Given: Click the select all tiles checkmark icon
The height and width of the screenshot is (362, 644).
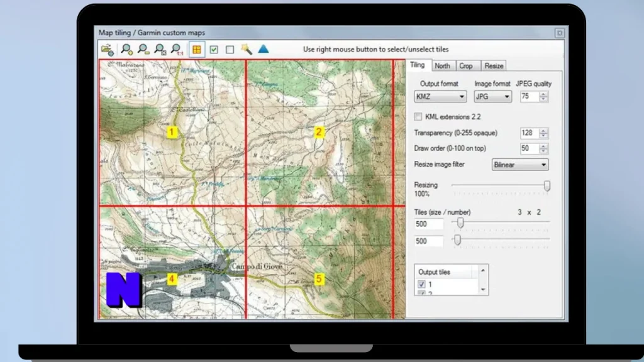Looking at the screenshot, I should pos(214,50).
